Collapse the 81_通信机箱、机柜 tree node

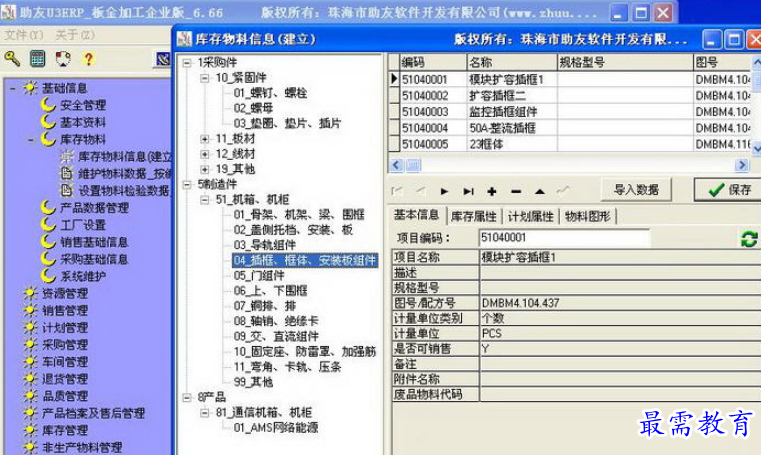coord(205,413)
